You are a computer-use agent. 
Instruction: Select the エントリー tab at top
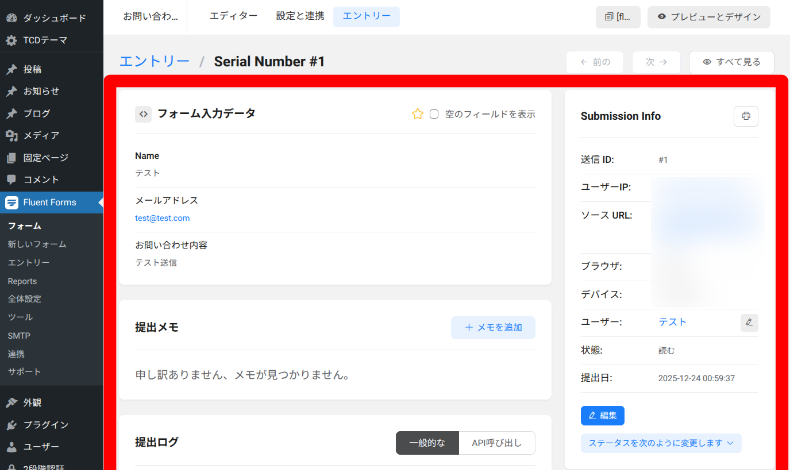(366, 17)
